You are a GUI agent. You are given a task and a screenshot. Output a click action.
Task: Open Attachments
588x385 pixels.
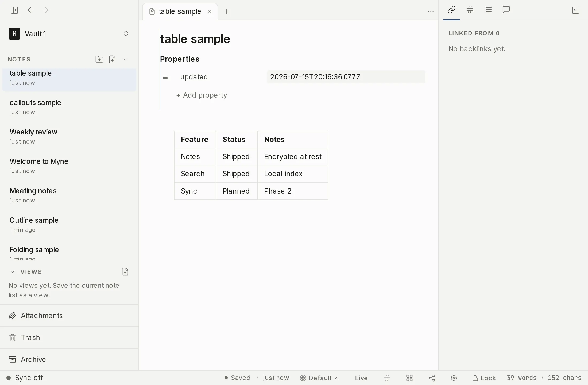[x=69, y=315]
